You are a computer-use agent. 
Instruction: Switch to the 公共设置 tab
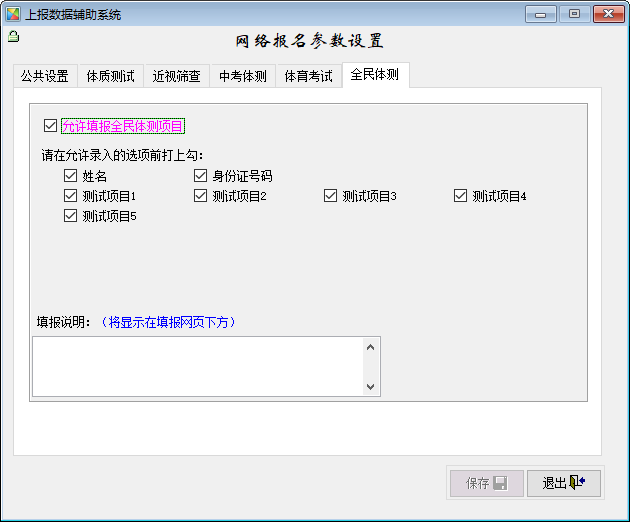pyautogui.click(x=45, y=76)
